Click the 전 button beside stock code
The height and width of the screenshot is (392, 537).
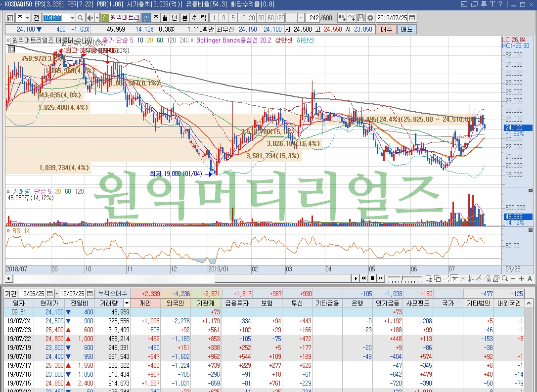tap(37, 18)
